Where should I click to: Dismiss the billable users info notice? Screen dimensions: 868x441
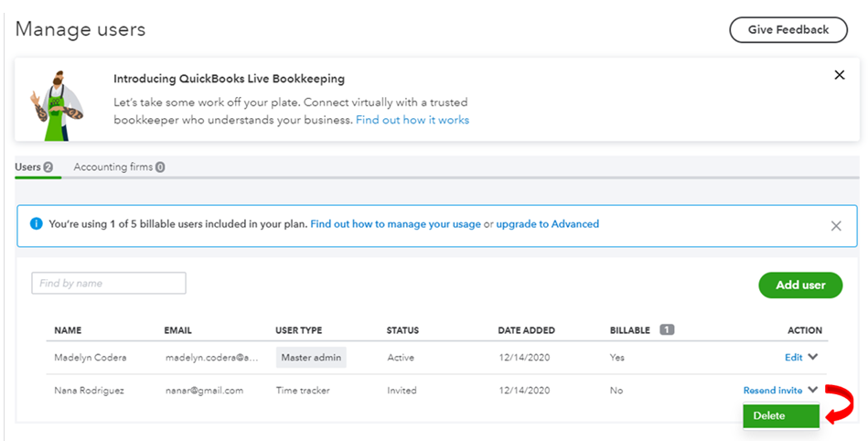[836, 226]
